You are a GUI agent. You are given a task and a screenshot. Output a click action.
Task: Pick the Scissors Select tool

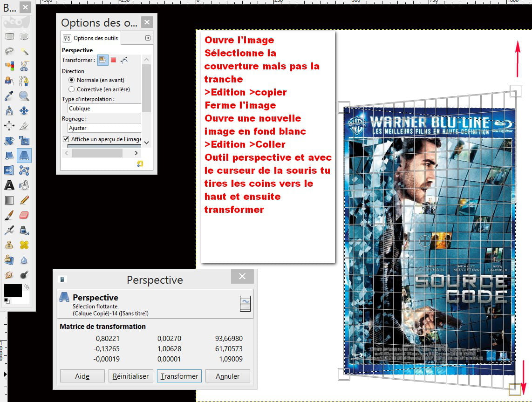tap(24, 66)
